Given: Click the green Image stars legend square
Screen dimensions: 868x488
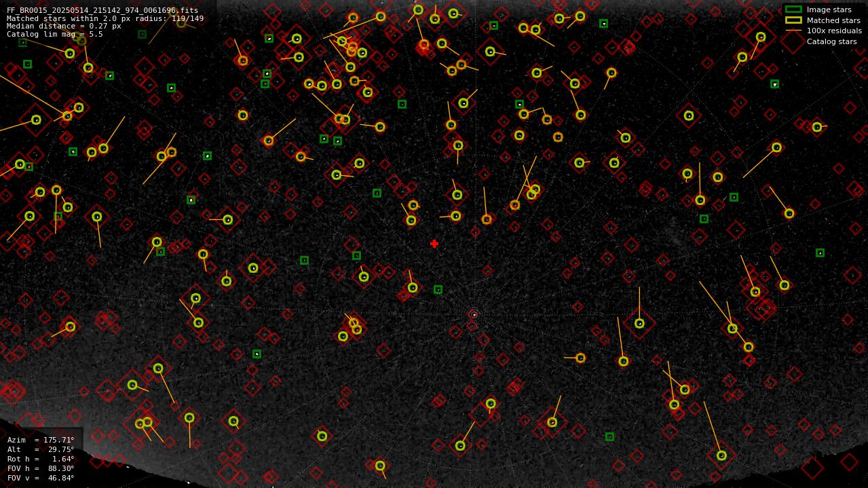Looking at the screenshot, I should tap(793, 10).
